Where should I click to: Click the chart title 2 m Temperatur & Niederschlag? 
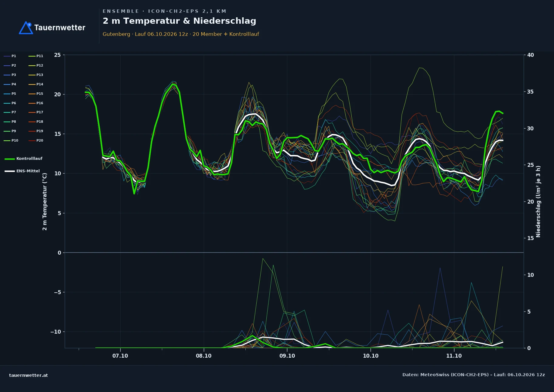tap(180, 21)
